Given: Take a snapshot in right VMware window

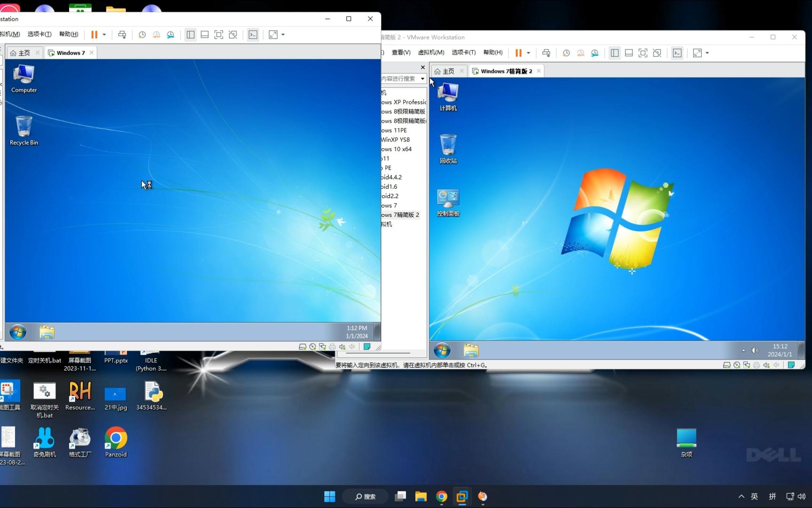Looking at the screenshot, I should point(566,53).
